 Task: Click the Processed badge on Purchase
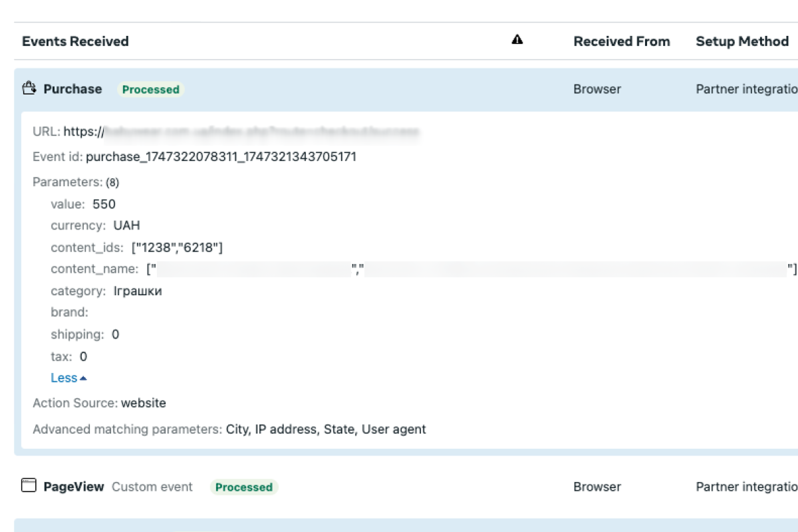point(150,89)
